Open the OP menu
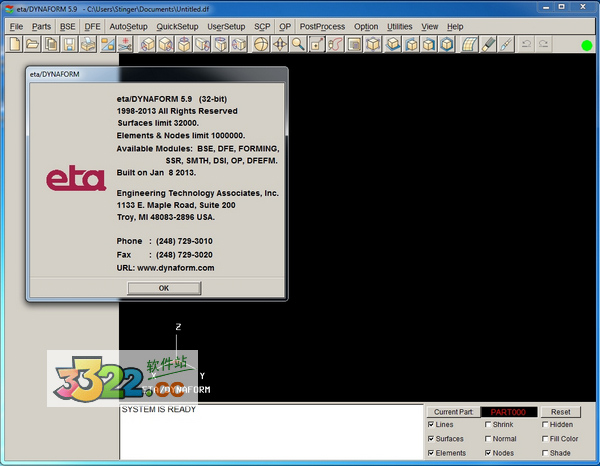Image resolution: width=600 pixels, height=466 pixels. (285, 27)
